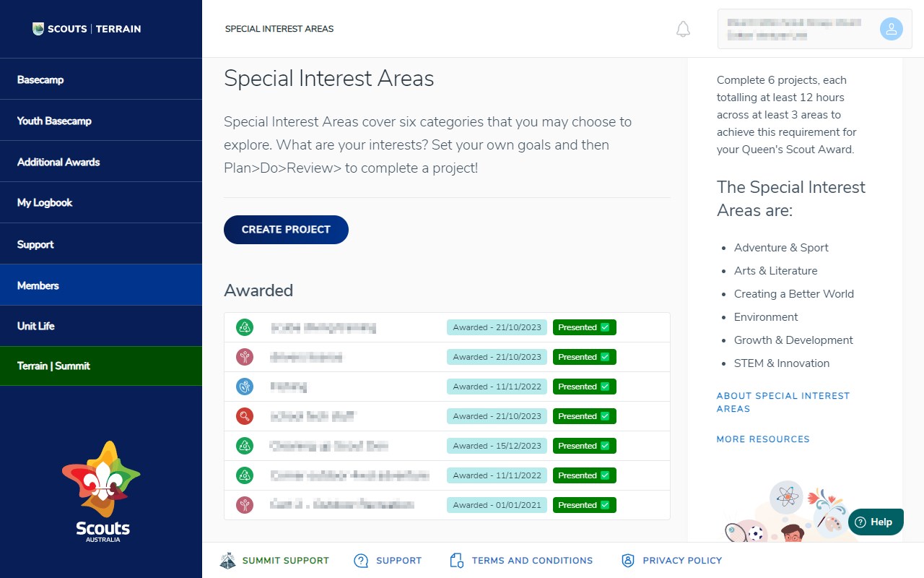
Task: Click the red magnifier icon of the third 21/10/2023 row
Action: pyautogui.click(x=245, y=416)
